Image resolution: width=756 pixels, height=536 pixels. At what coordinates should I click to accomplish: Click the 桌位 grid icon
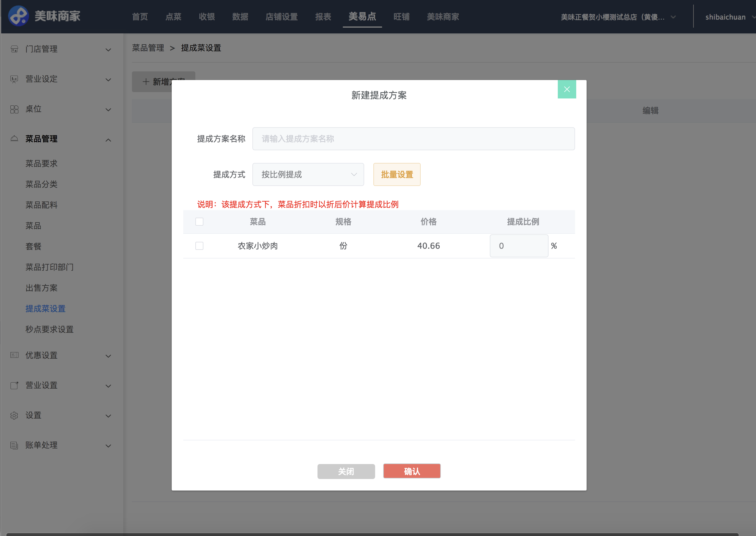pos(14,109)
